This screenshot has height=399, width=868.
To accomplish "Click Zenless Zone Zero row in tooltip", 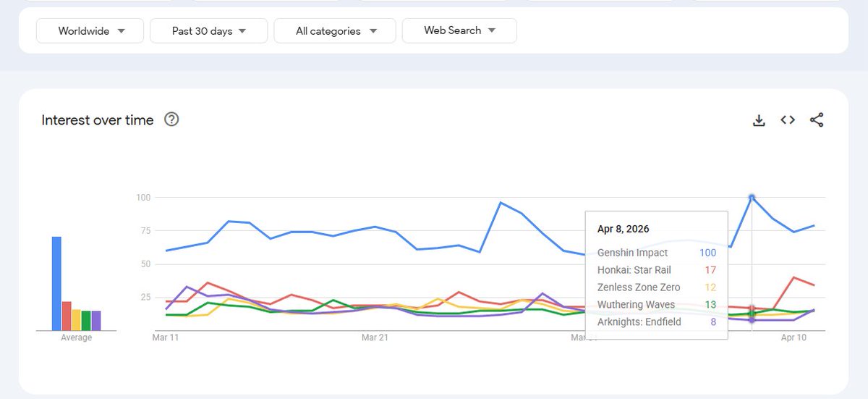I will (x=656, y=287).
